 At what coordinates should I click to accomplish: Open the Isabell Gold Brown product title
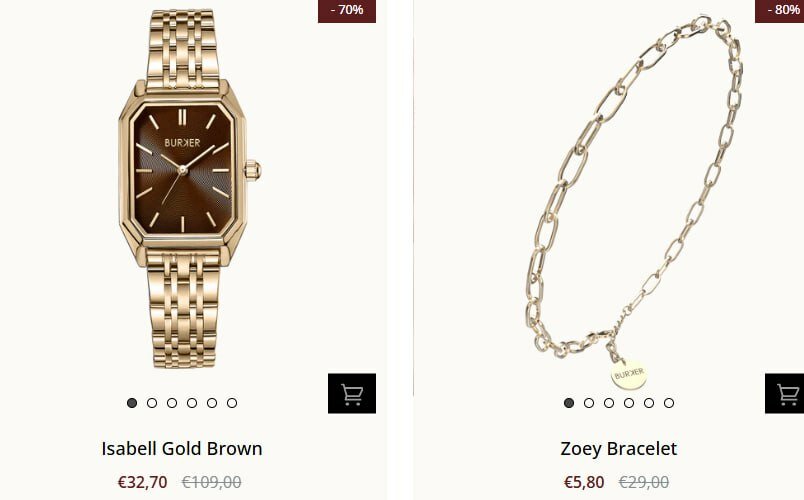click(182, 449)
